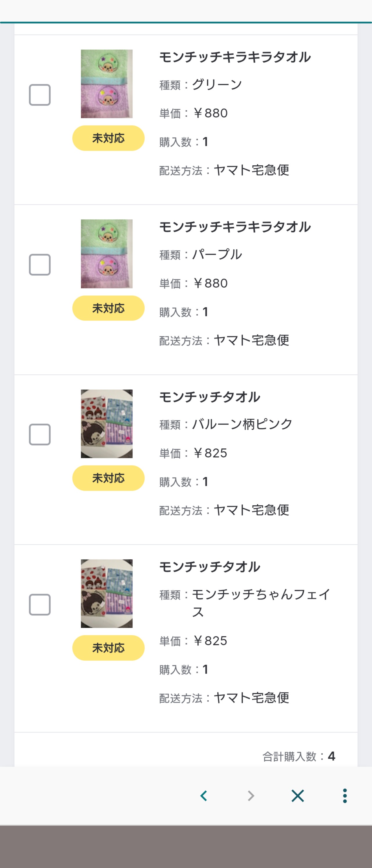Tap 未対応 badge on green towel
Image resolution: width=372 pixels, height=868 pixels.
point(108,138)
